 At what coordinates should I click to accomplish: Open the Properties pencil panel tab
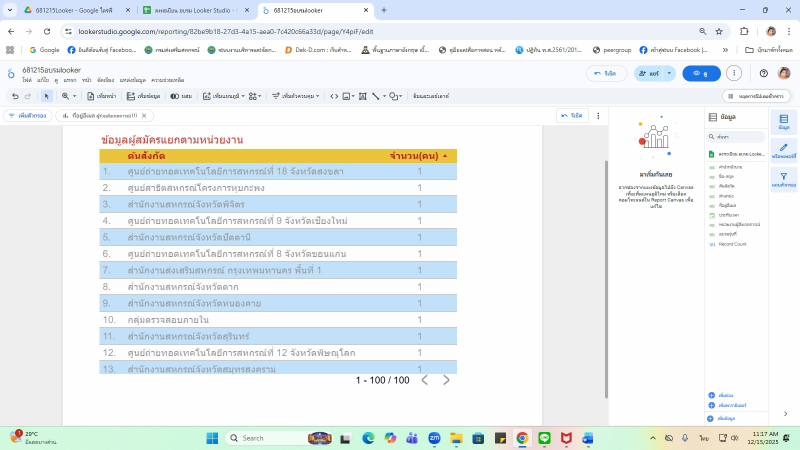tap(783, 150)
